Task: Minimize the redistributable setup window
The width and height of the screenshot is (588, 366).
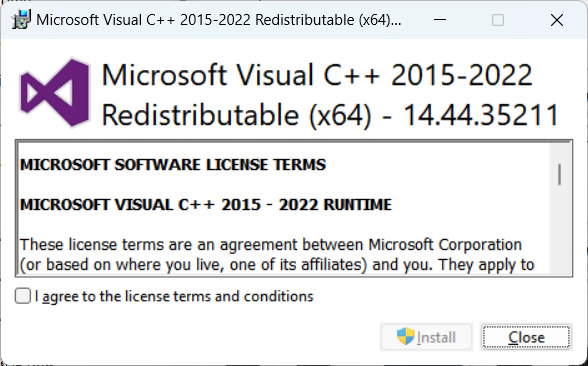Action: click(x=440, y=20)
